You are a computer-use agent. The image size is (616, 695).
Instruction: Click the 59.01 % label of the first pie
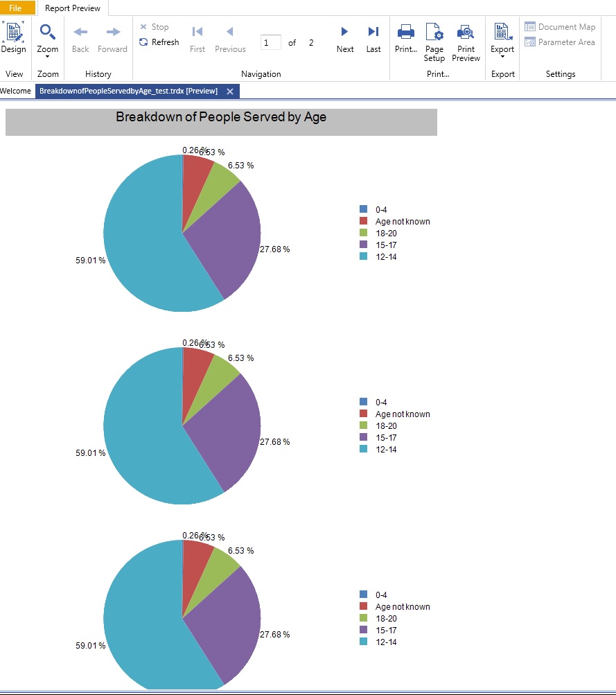pos(90,260)
